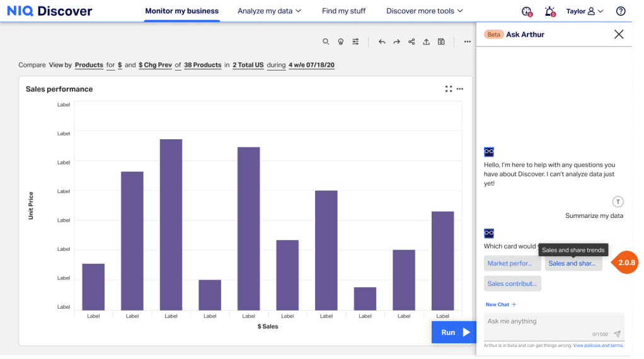The height and width of the screenshot is (359, 644).
Task: Undo the last action with arrow icon
Action: coord(382,42)
